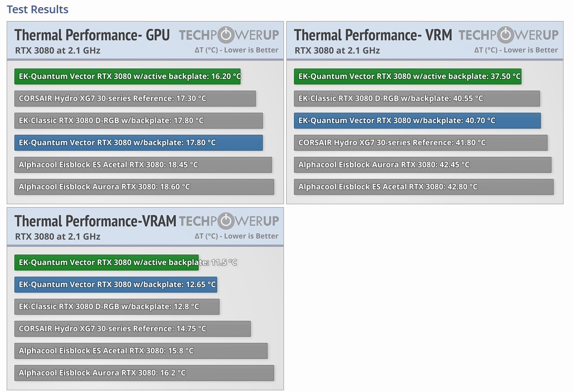
Task: Click the TechPowerUp logo in VRM chart
Action: (x=508, y=35)
